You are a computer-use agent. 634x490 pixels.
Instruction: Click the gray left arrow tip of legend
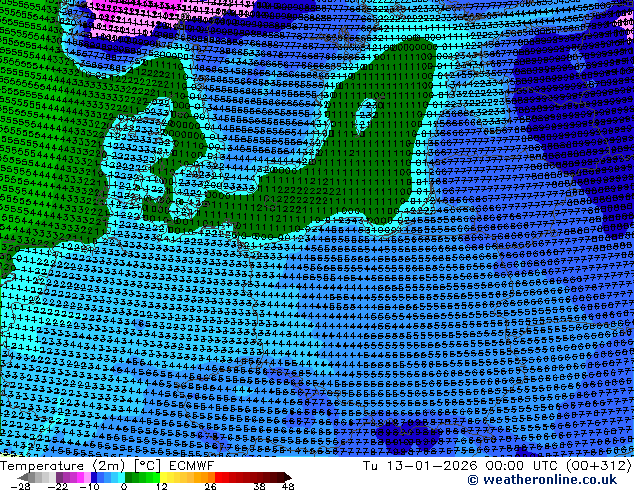pyautogui.click(x=23, y=477)
